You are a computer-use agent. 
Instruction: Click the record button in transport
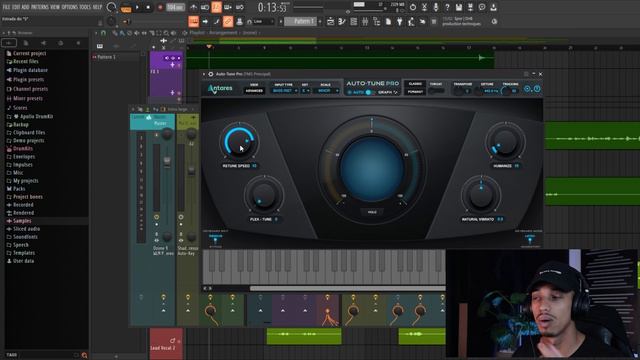[160, 7]
